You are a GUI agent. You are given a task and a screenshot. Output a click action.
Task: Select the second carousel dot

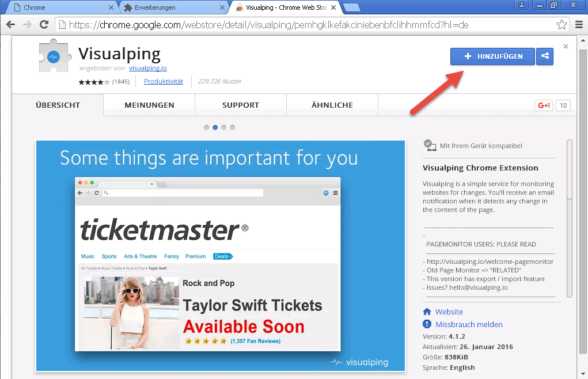click(215, 127)
